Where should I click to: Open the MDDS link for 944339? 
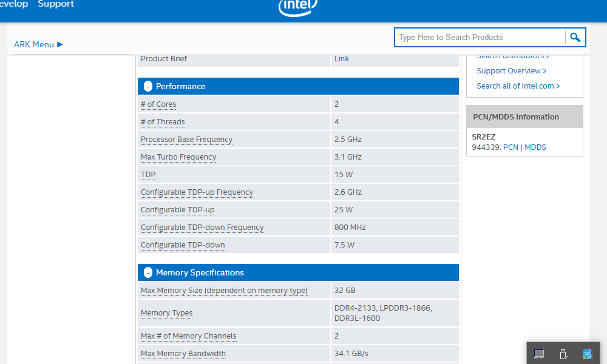click(535, 147)
